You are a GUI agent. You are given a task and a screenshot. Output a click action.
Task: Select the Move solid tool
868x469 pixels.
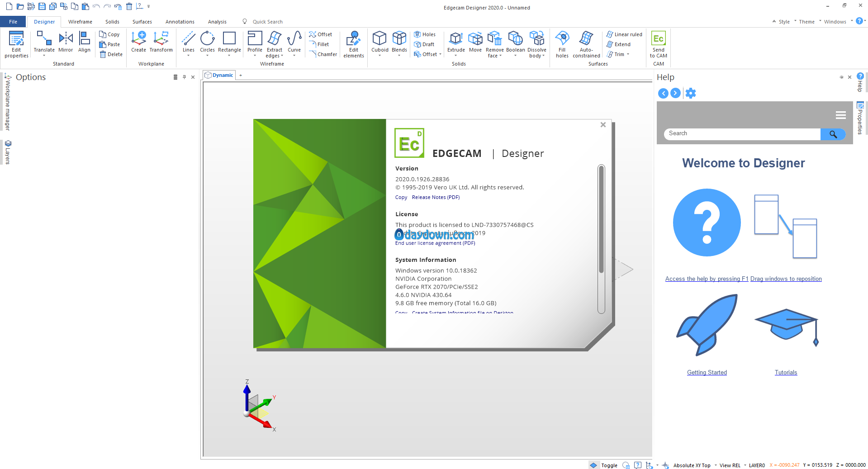475,42
